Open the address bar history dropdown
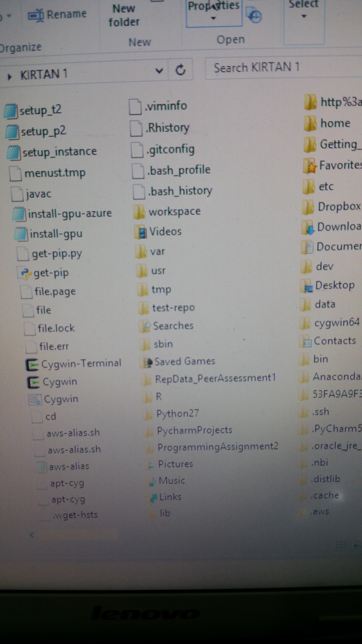This screenshot has width=362, height=644. coord(159,71)
